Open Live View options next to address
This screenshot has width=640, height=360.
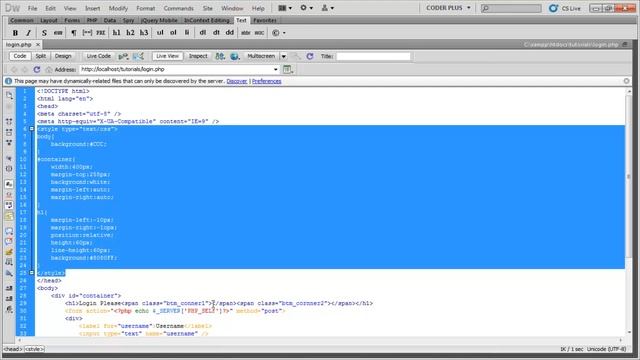click(288, 70)
